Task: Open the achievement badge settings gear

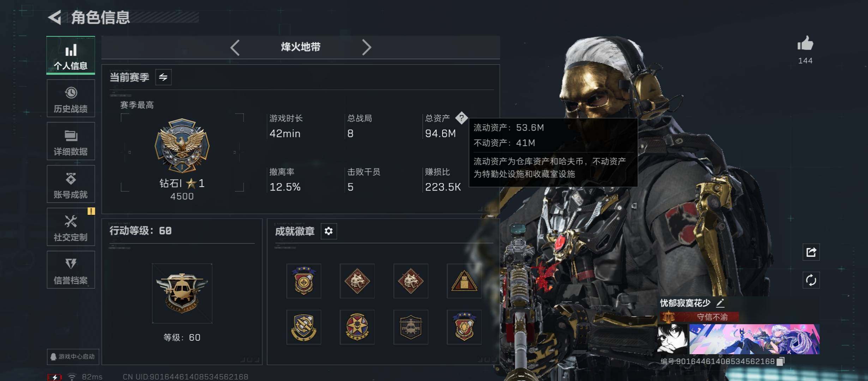Action: (328, 231)
